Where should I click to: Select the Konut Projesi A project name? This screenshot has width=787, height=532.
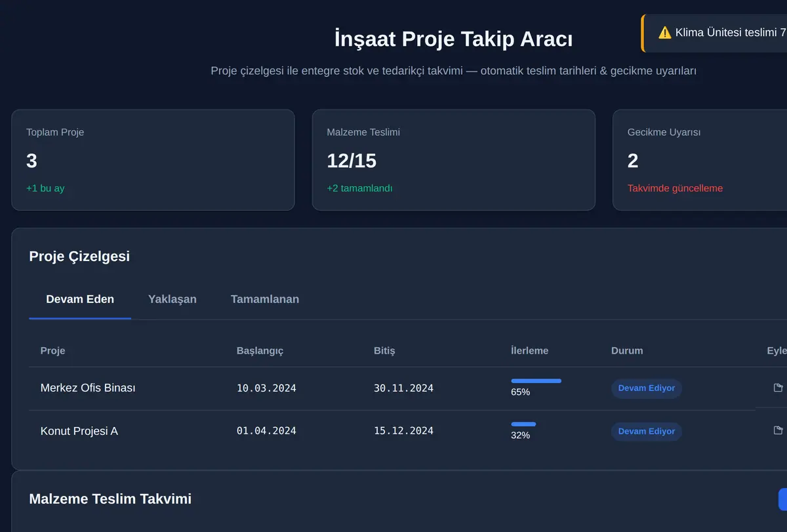(x=79, y=431)
